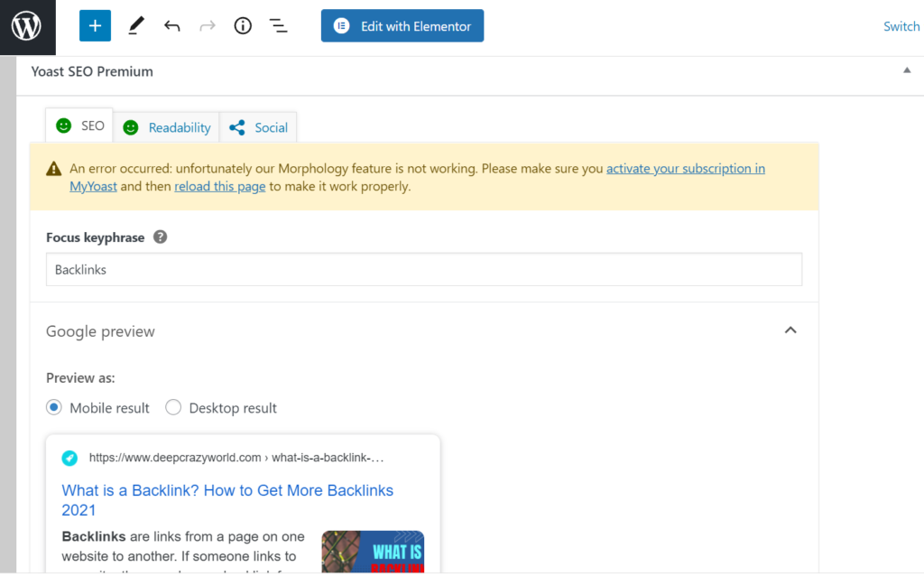This screenshot has width=924, height=576.
Task: Switch to the Social tab
Action: [258, 127]
